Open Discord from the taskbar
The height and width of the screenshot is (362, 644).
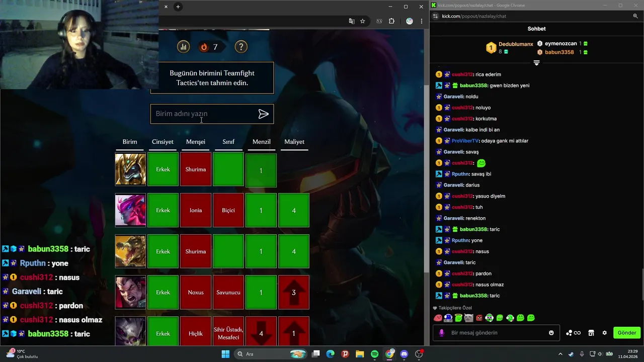pyautogui.click(x=404, y=354)
